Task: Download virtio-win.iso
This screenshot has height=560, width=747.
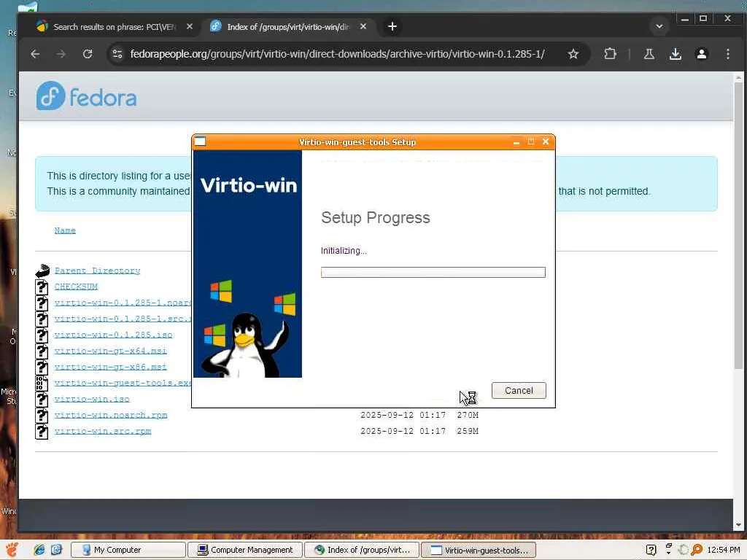Action: [x=91, y=399]
